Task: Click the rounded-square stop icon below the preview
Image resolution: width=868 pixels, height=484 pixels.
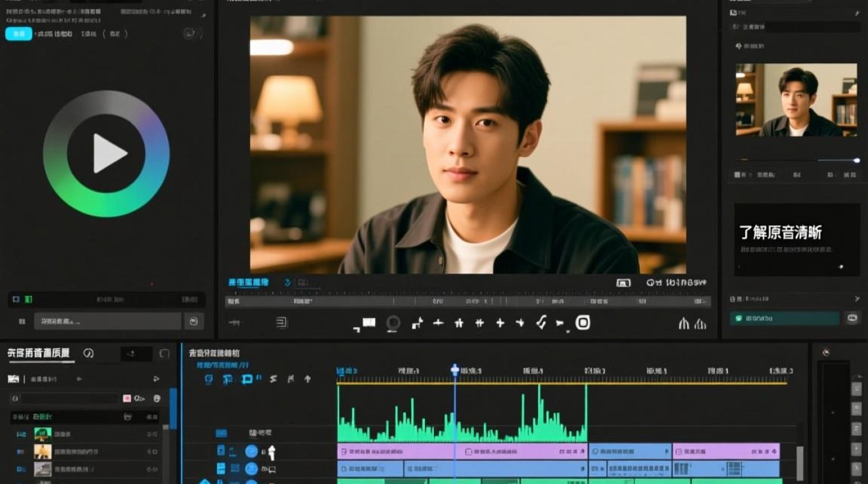Action: pos(583,323)
